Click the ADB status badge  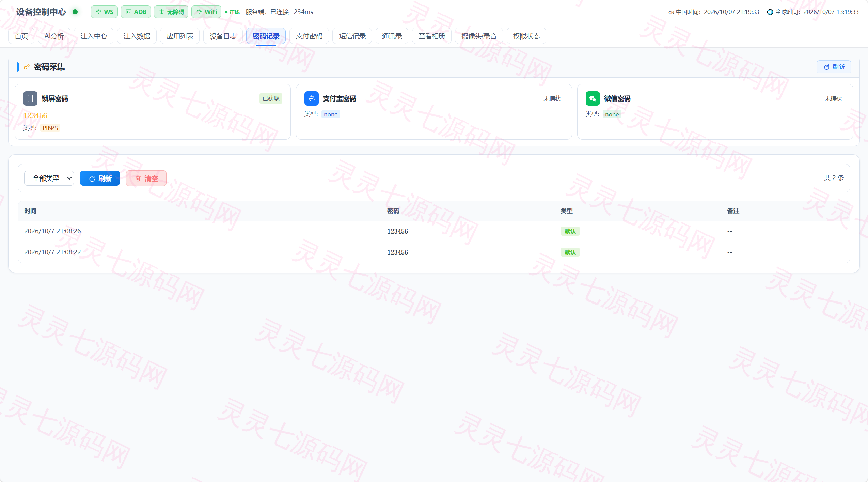(136, 12)
